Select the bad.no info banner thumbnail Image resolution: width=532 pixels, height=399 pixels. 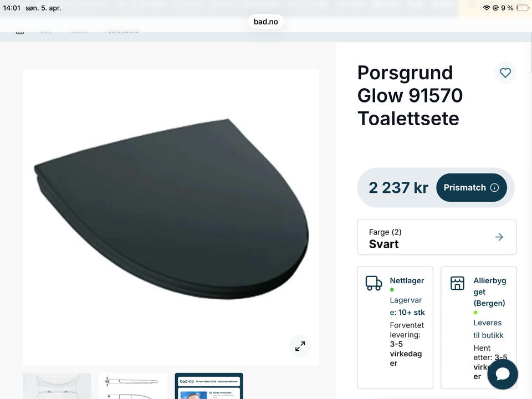point(209,386)
